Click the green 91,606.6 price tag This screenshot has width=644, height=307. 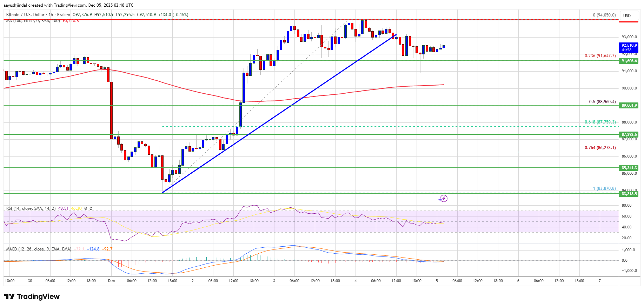click(629, 61)
